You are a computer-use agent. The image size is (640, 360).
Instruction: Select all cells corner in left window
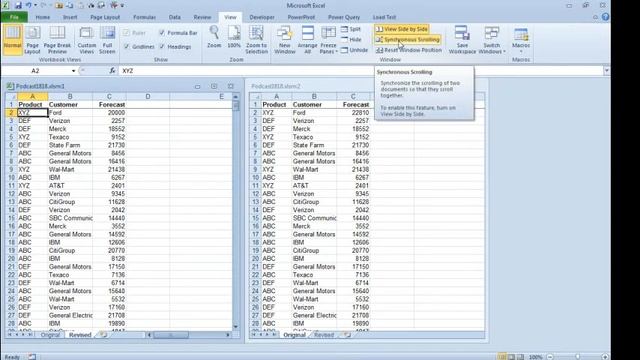[x=11, y=97]
